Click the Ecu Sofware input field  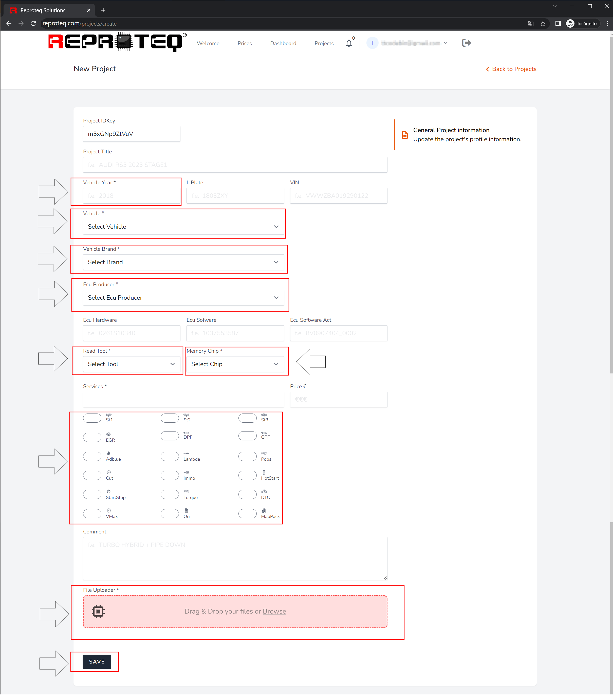(x=235, y=333)
